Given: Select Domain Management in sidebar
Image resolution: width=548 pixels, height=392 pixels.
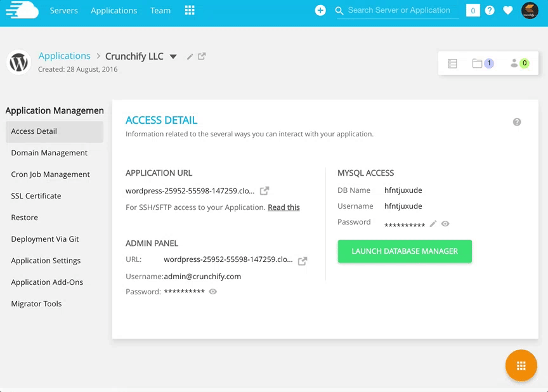Looking at the screenshot, I should point(49,153).
